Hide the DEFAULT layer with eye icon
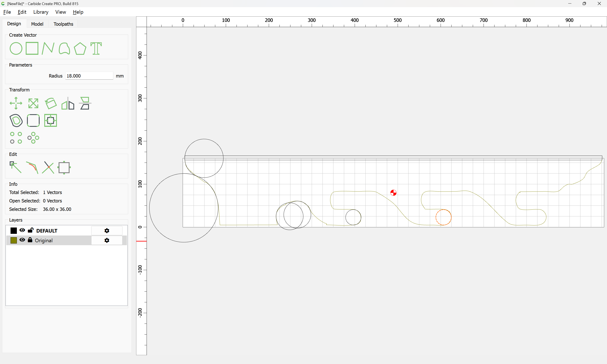The width and height of the screenshot is (607, 364). point(22,230)
